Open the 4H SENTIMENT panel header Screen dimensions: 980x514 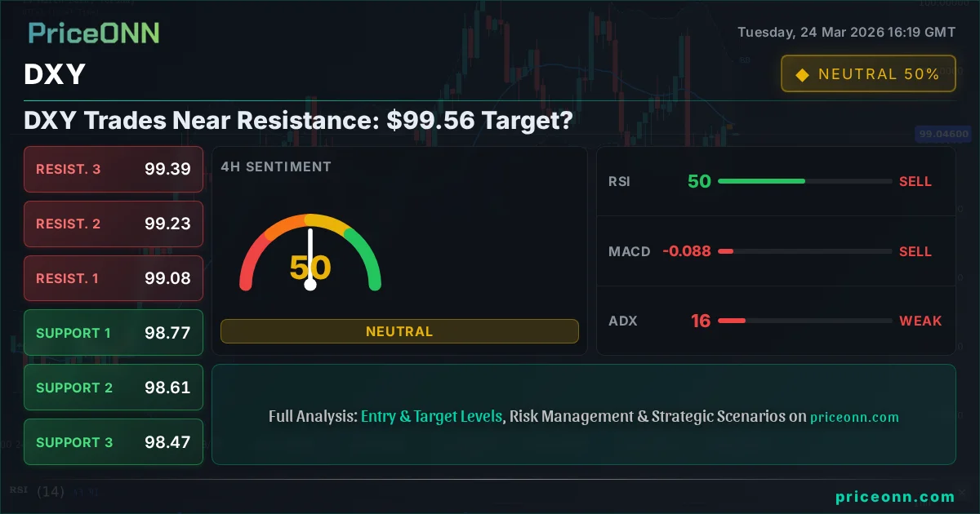tap(276, 166)
